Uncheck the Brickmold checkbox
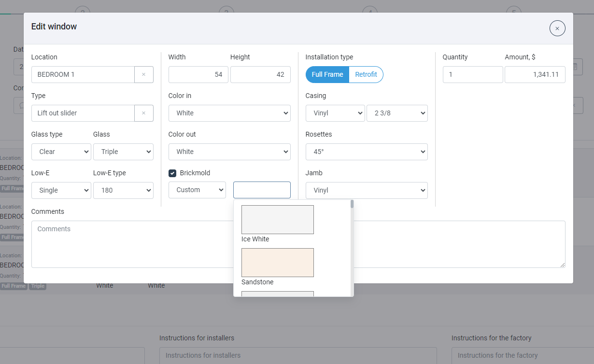Image resolution: width=594 pixels, height=364 pixels. tap(172, 173)
